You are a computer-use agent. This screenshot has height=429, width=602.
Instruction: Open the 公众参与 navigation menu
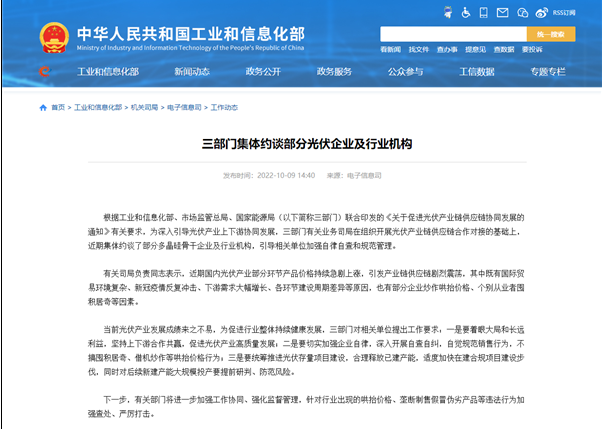point(405,72)
